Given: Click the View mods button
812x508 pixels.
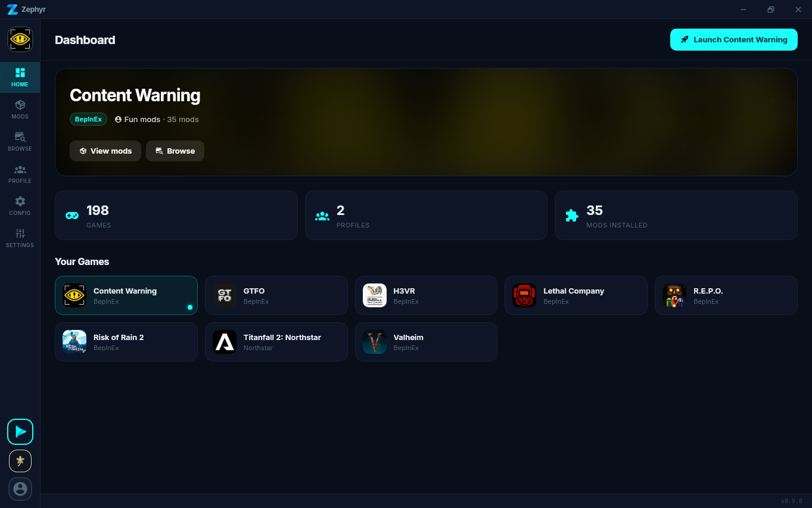Looking at the screenshot, I should point(105,151).
